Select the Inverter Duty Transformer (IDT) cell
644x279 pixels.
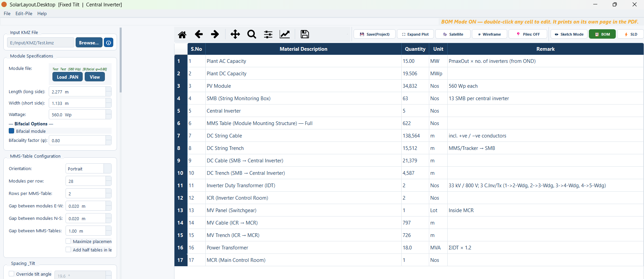(x=303, y=186)
